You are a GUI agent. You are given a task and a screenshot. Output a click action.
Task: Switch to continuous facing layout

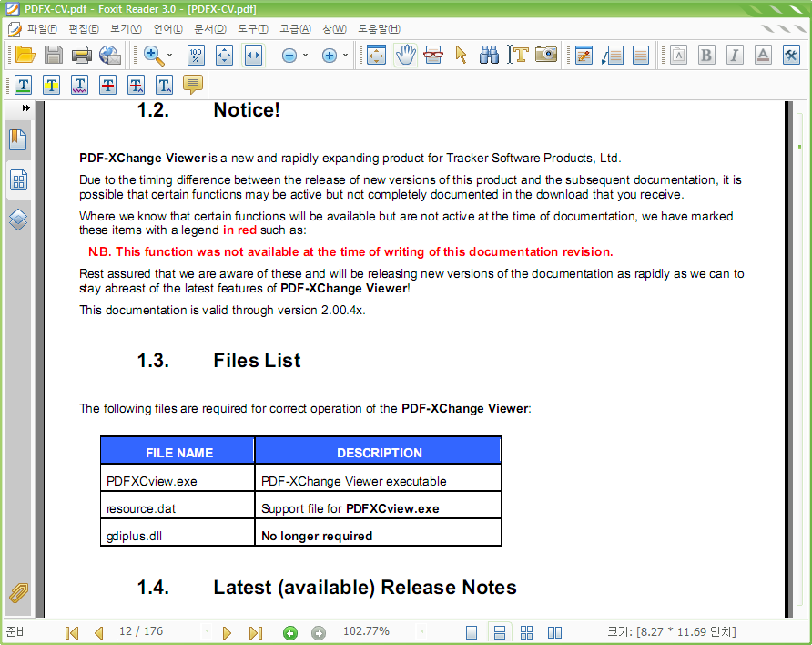tap(527, 632)
